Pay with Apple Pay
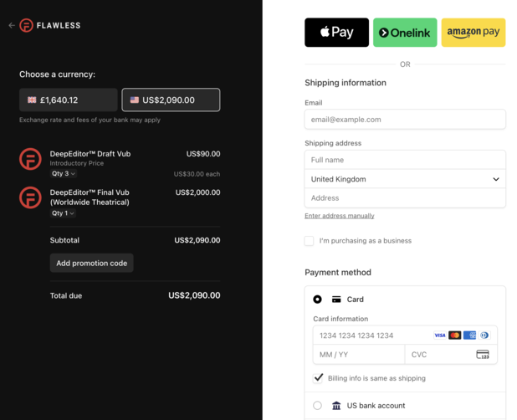517x420 pixels. pyautogui.click(x=336, y=33)
